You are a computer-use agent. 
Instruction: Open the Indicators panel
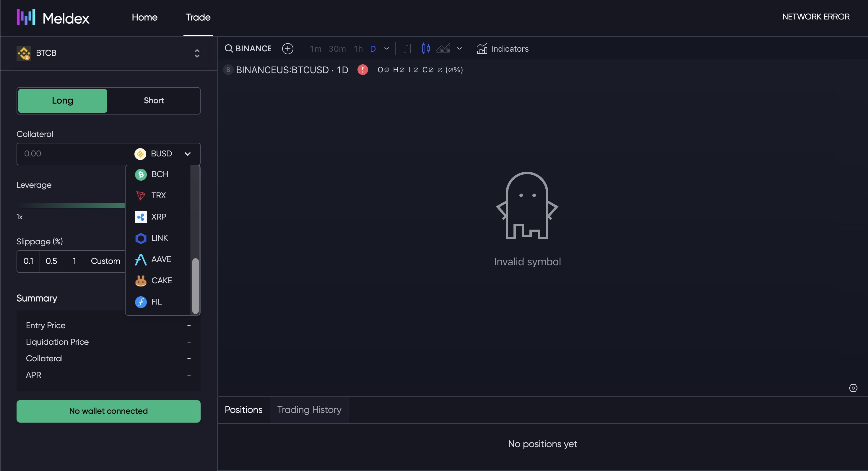click(x=503, y=48)
